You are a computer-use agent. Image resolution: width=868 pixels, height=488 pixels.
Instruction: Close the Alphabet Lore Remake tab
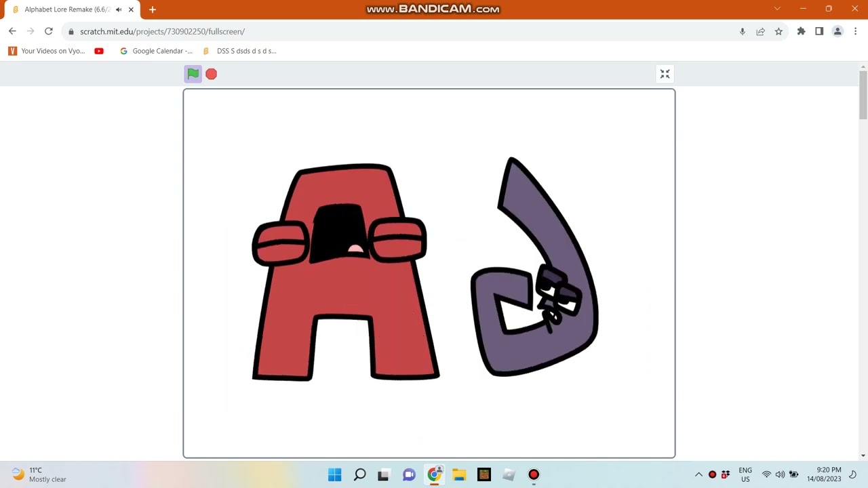131,9
